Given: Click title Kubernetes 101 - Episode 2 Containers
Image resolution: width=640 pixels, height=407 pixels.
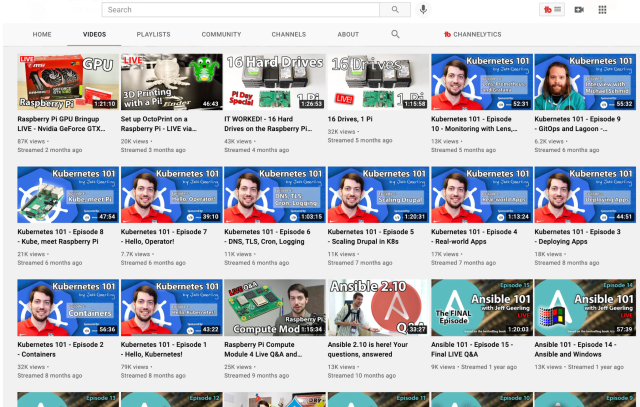Looking at the screenshot, I should (x=60, y=349).
